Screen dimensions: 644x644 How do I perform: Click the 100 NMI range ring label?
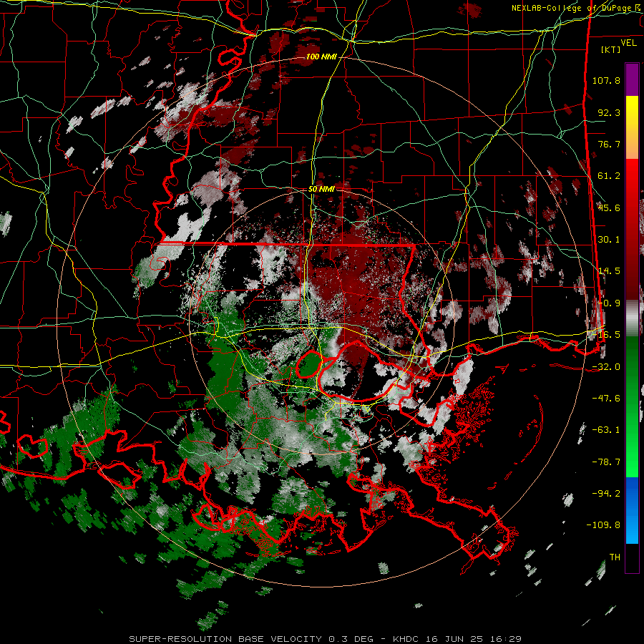(321, 57)
